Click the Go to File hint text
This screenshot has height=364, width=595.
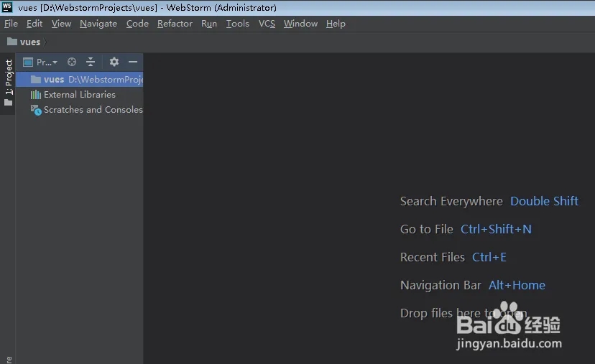click(x=427, y=229)
